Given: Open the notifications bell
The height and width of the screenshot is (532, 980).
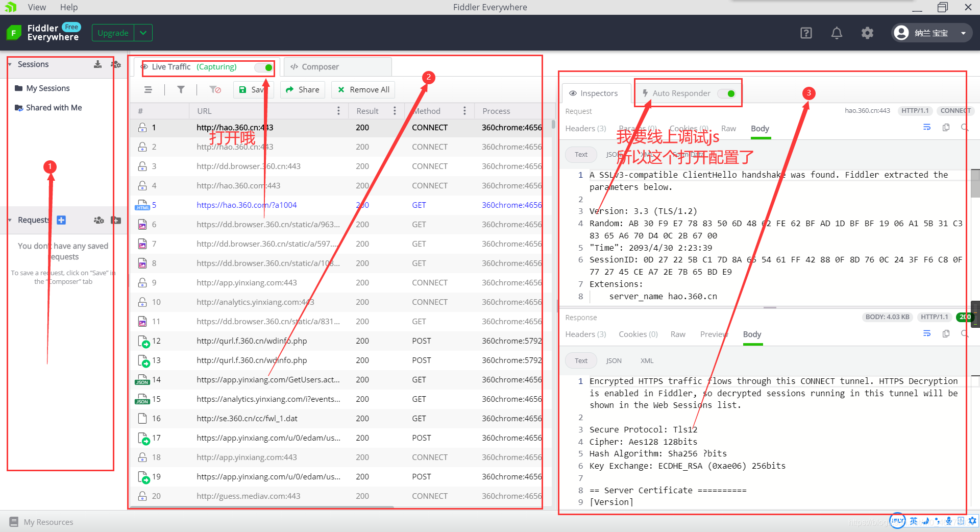Looking at the screenshot, I should (x=837, y=33).
